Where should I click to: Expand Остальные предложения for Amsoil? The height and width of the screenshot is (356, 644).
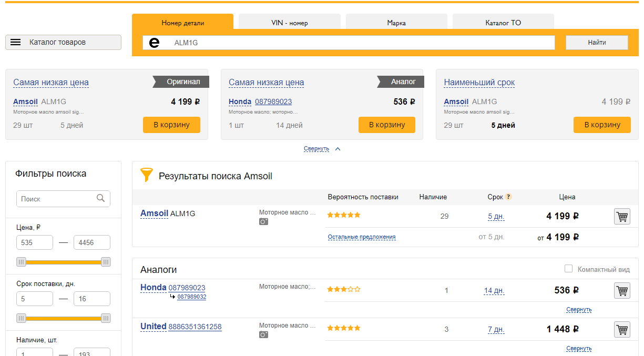(362, 237)
